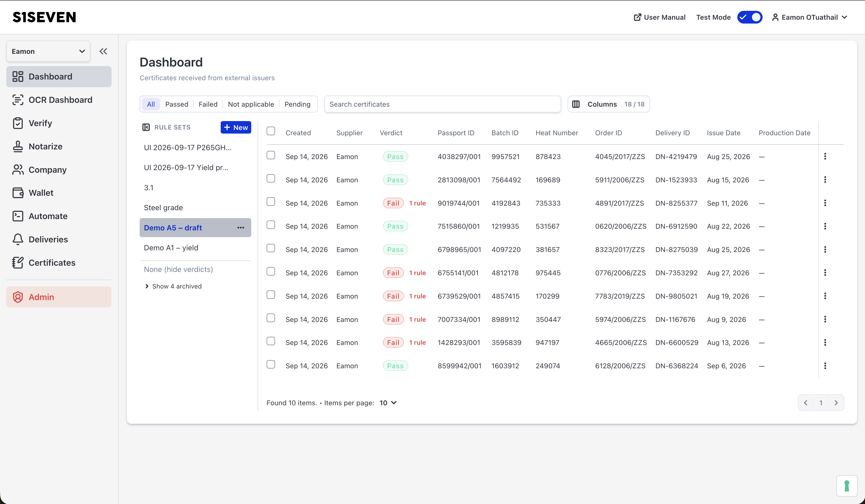
Task: Show Pending certificates tab
Action: pos(297,104)
